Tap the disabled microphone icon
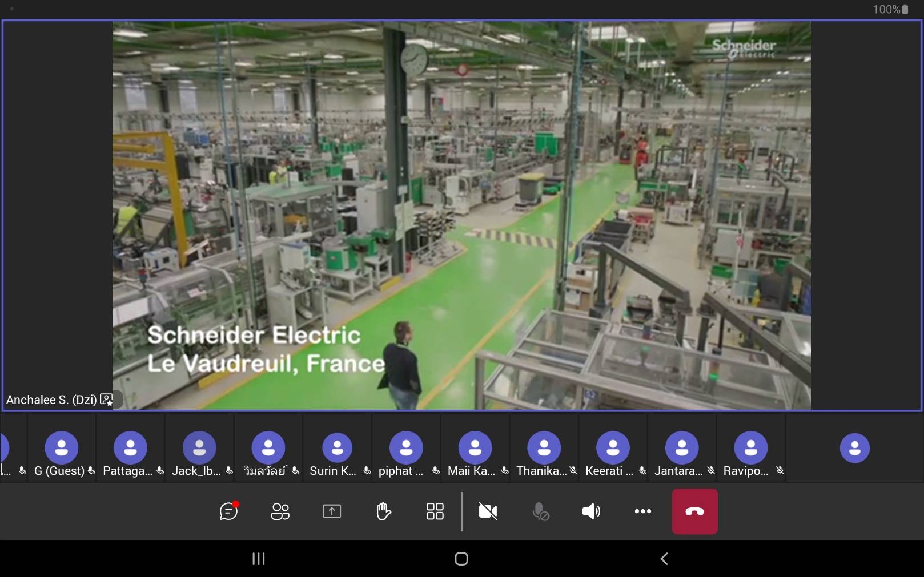The height and width of the screenshot is (577, 924). tap(540, 511)
